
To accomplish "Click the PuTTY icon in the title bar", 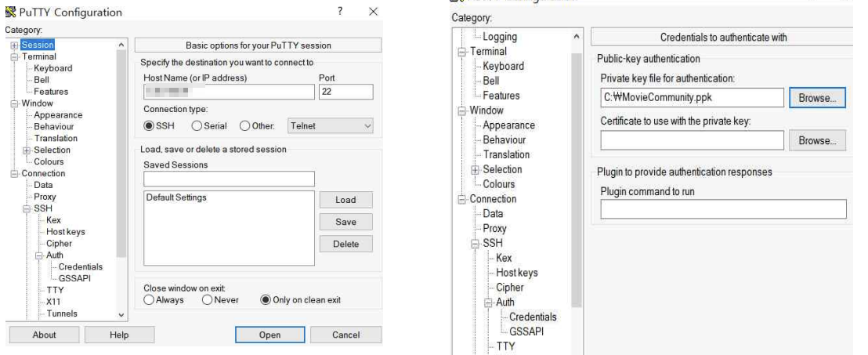I will [10, 12].
